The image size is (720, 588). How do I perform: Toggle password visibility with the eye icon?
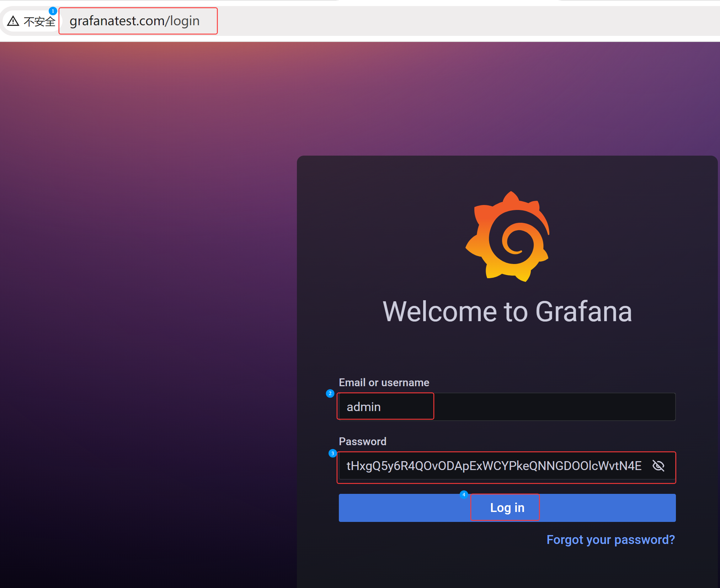[x=658, y=465]
